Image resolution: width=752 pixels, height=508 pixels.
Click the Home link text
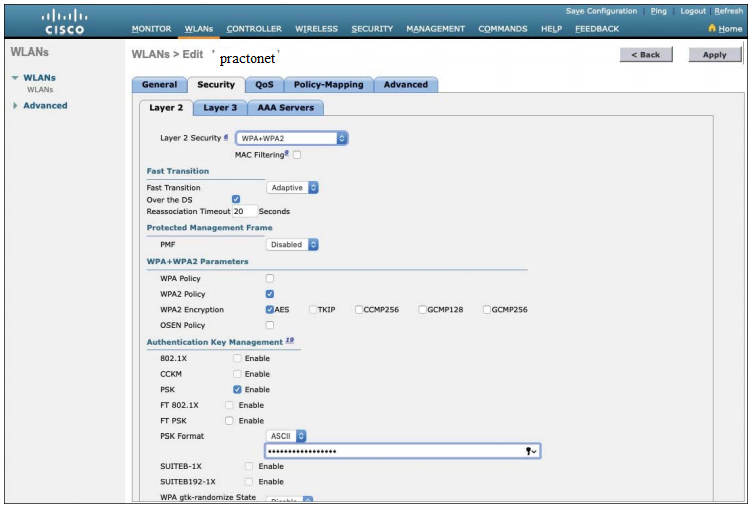pos(730,29)
